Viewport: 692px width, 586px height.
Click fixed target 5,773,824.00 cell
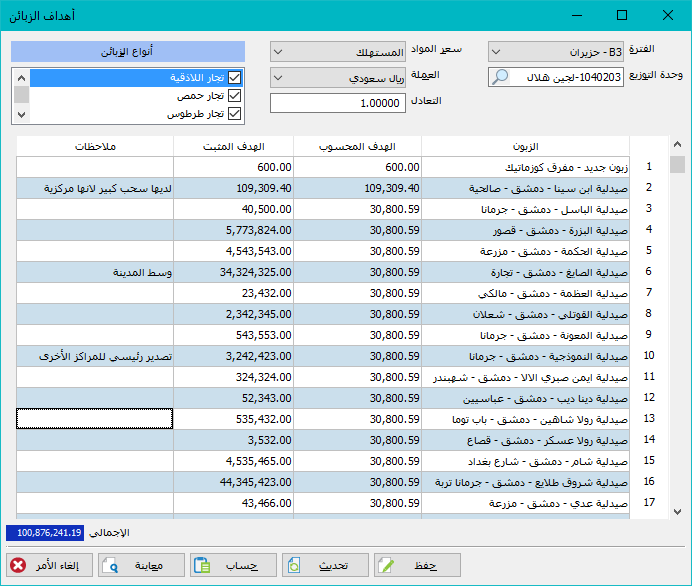(233, 230)
